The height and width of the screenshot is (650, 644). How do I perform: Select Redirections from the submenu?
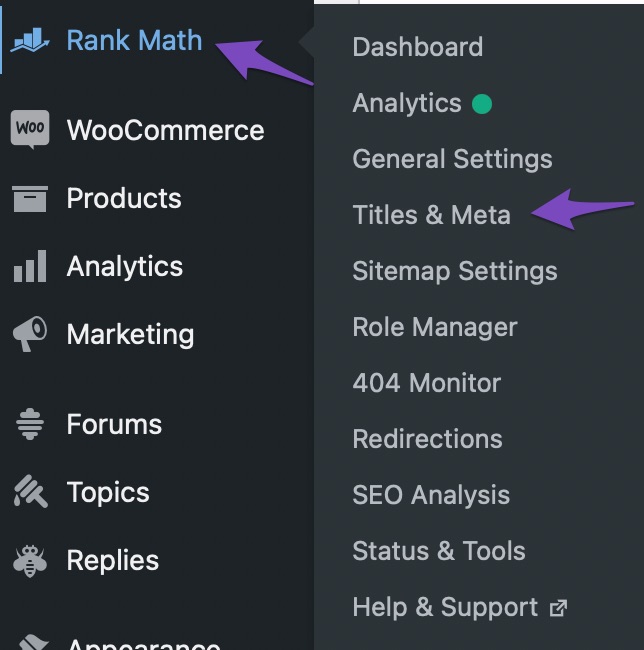tap(428, 439)
